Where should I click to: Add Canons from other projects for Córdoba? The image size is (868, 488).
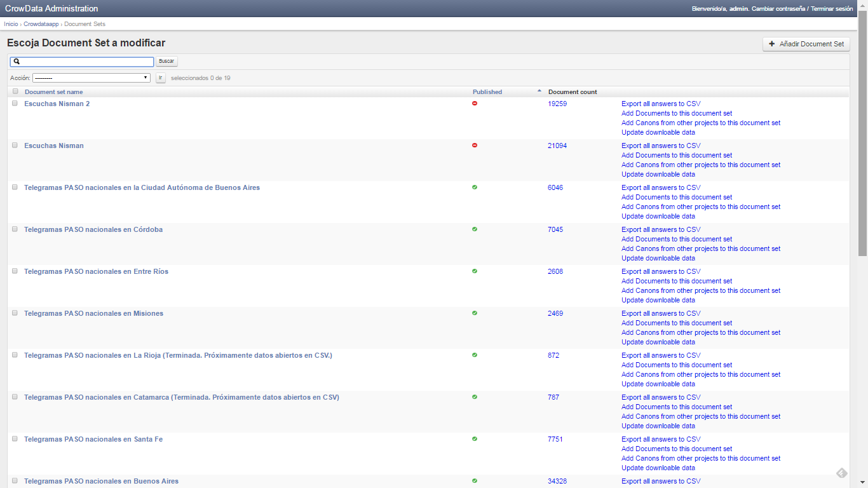click(x=701, y=248)
